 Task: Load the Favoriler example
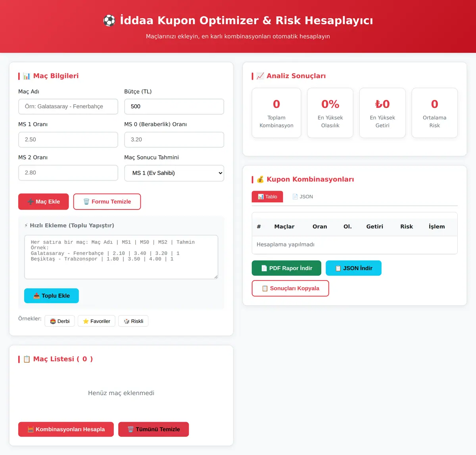96,321
